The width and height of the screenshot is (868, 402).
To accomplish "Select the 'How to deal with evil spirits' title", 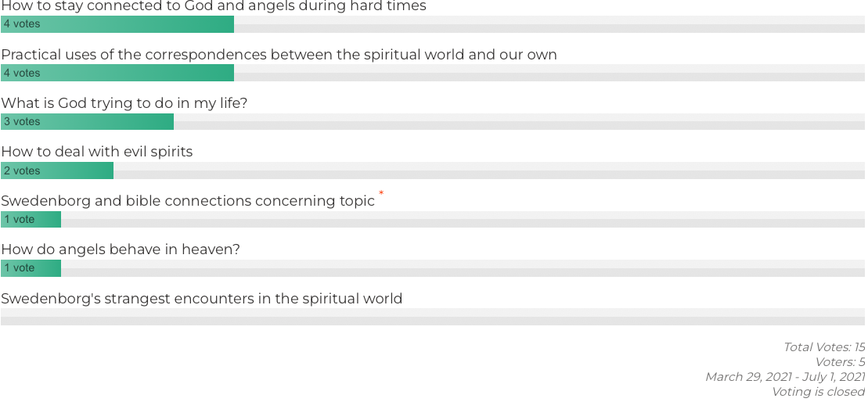I will tap(97, 152).
